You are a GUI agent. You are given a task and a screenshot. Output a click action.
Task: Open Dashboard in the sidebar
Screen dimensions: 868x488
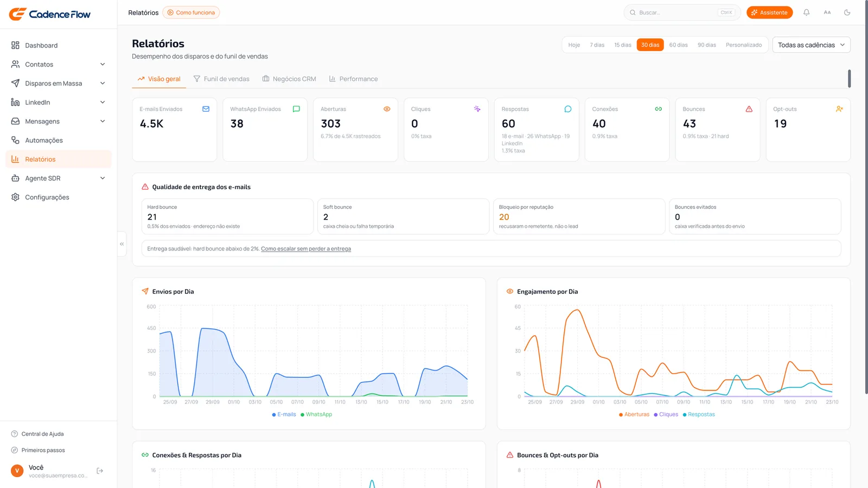coord(59,46)
